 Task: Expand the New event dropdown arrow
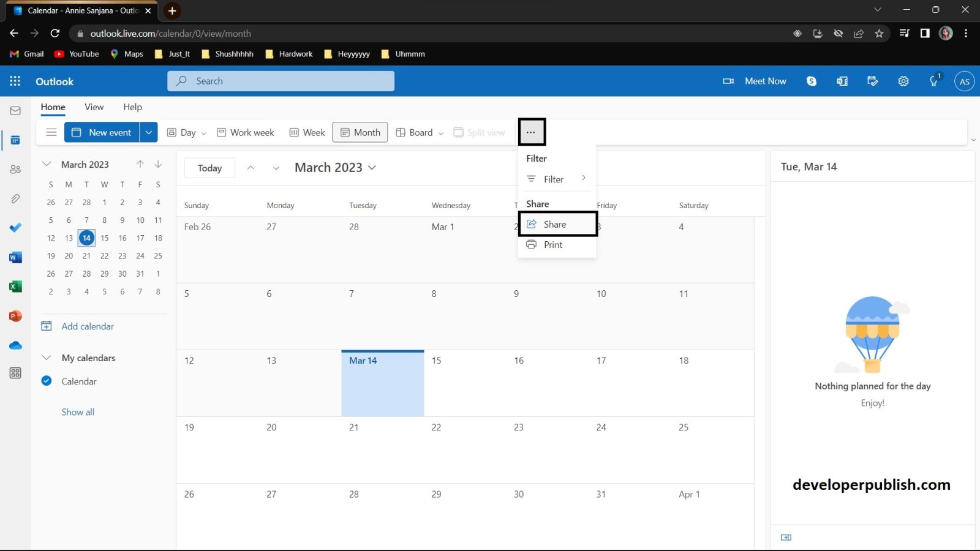[148, 132]
